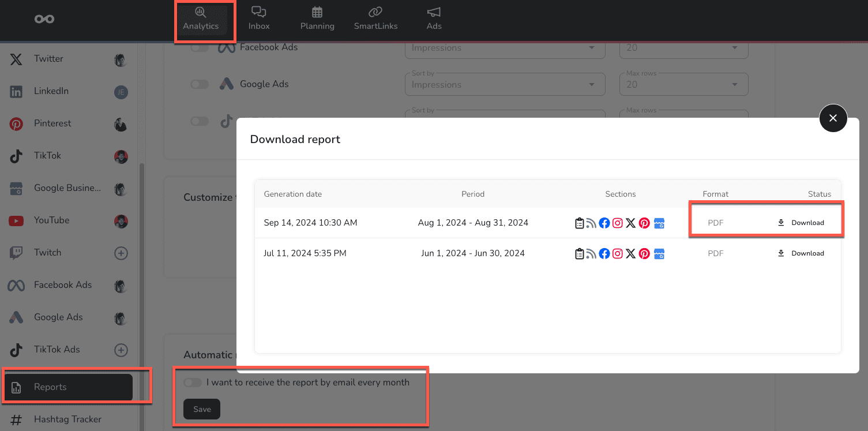Screen dimensions: 868x431
Task: Click the Pinterest icon in Sep 14 row
Action: pos(644,223)
